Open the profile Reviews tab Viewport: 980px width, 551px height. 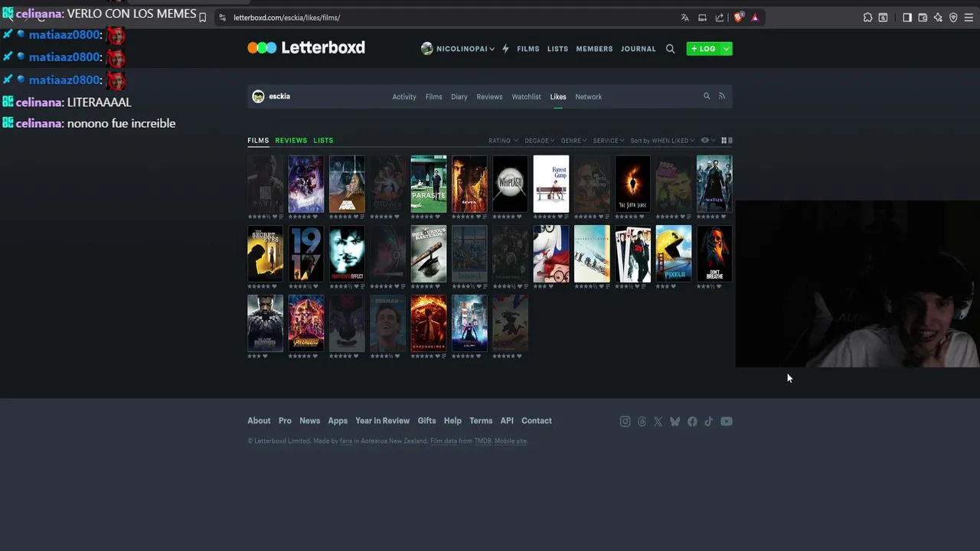click(489, 97)
